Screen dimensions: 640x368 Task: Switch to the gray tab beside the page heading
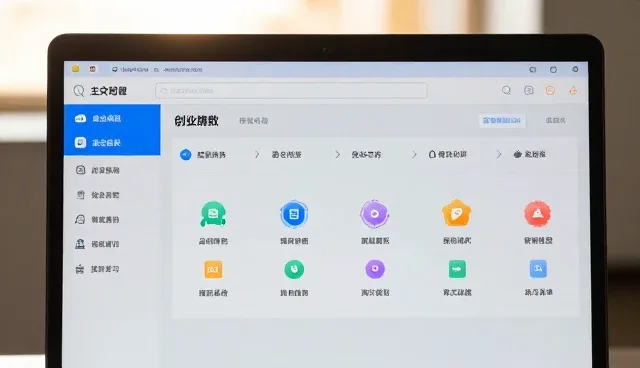click(x=253, y=121)
